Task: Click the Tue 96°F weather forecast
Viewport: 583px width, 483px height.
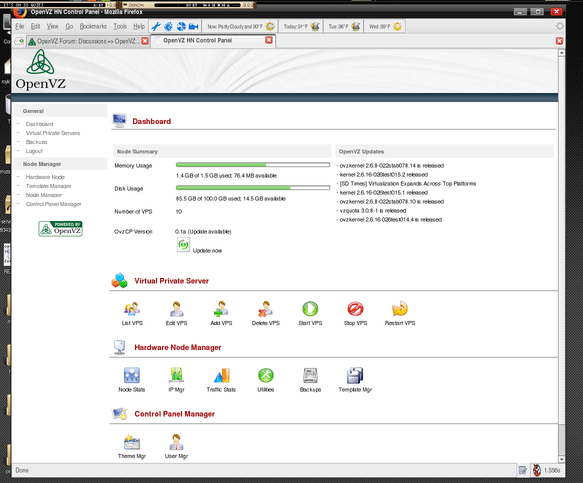Action: coord(344,26)
